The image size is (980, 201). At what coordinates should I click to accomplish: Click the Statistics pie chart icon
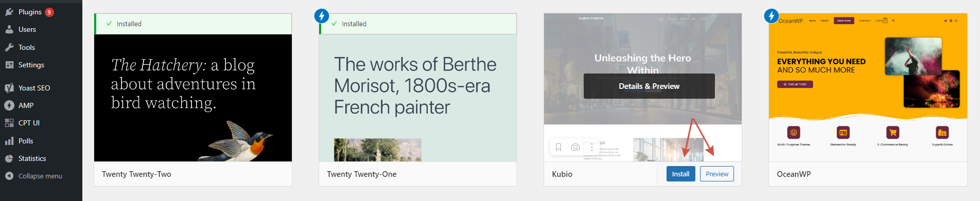[9, 158]
